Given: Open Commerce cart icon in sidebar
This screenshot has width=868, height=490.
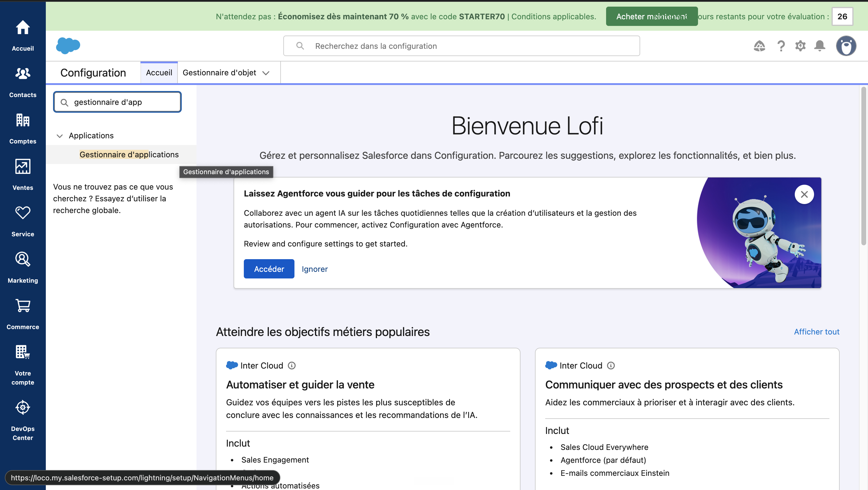Looking at the screenshot, I should tap(23, 305).
